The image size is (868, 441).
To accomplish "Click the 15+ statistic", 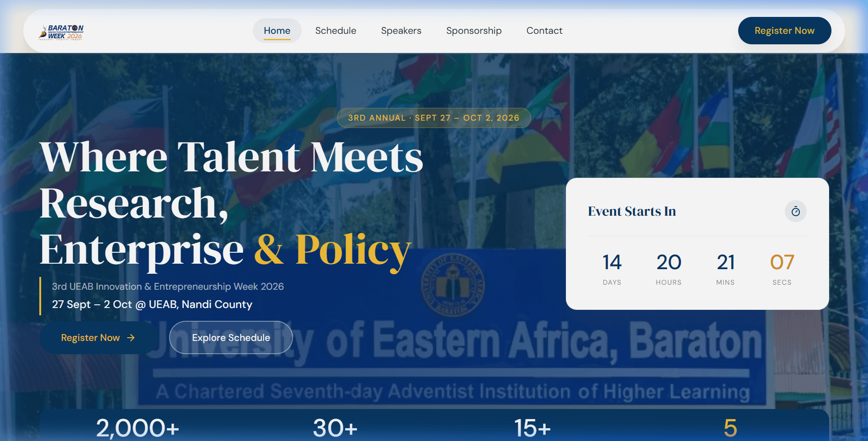I will [533, 428].
